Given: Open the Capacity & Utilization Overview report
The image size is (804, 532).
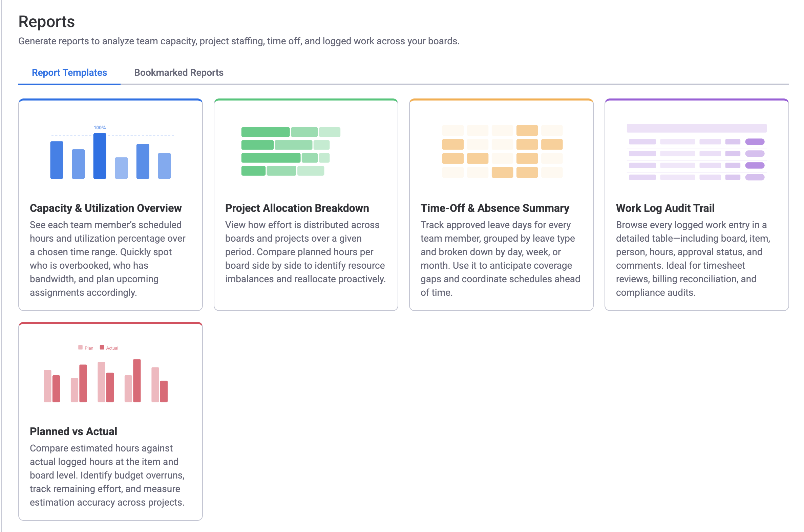Looking at the screenshot, I should tap(106, 208).
